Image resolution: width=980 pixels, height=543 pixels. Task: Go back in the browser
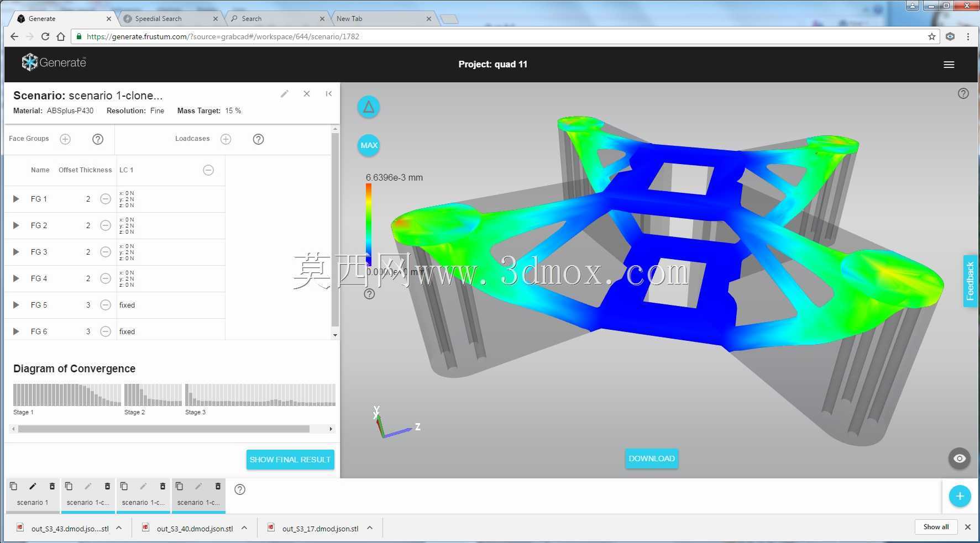pyautogui.click(x=14, y=36)
